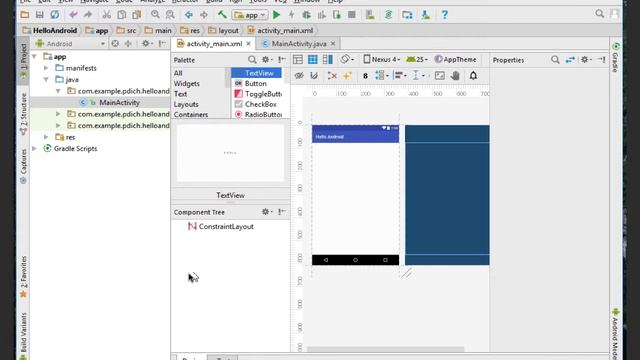The image size is (640, 360).
Task: Search the Palette with magnifier icon
Action: coord(252,60)
